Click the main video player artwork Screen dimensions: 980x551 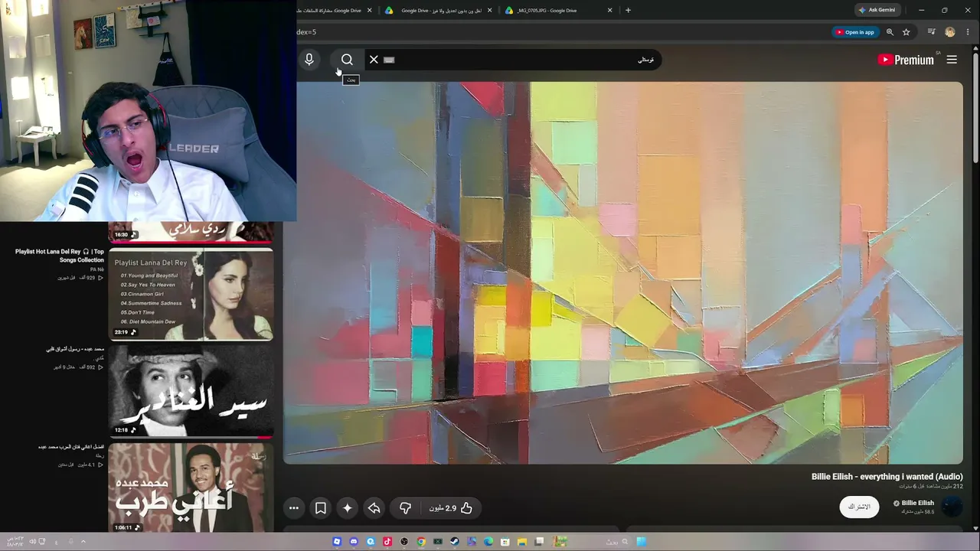coord(623,272)
